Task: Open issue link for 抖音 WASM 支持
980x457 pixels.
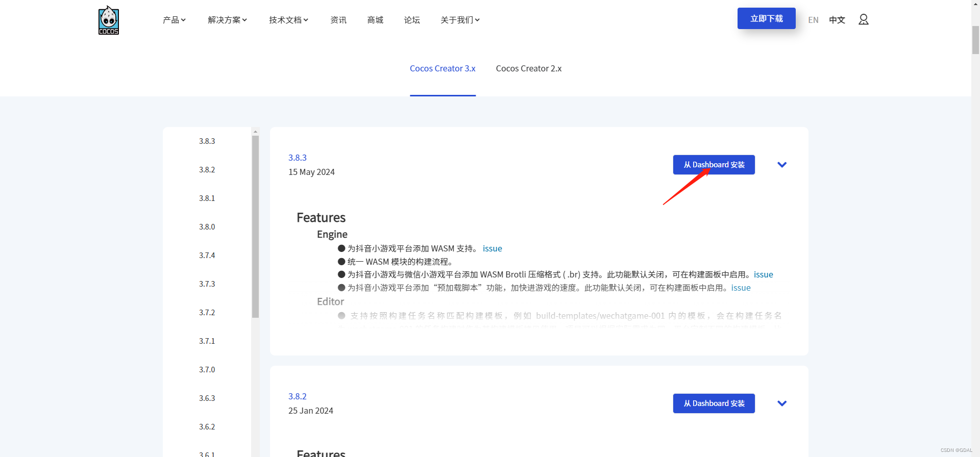Action: click(x=493, y=248)
